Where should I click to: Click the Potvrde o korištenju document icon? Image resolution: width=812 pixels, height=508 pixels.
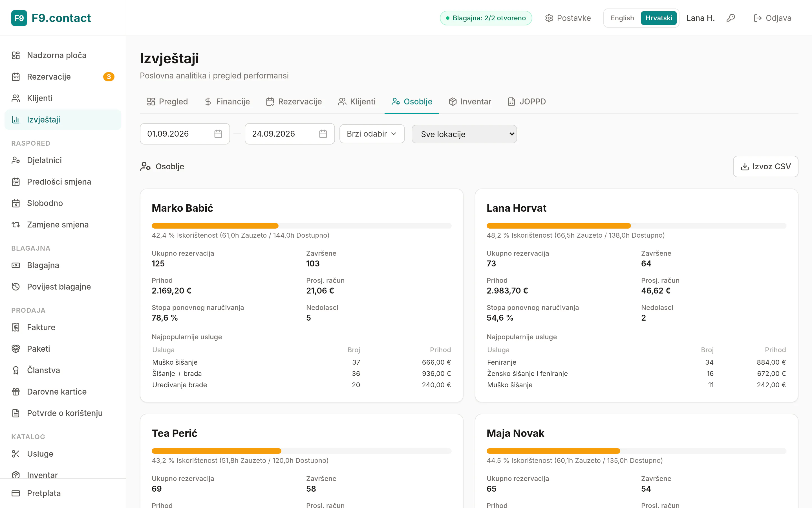16,413
